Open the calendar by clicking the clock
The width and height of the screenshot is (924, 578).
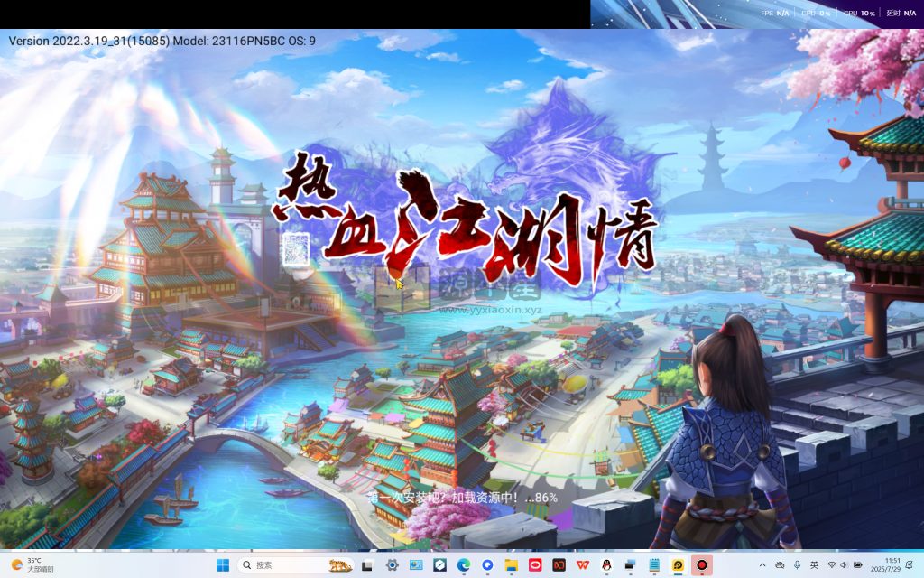point(885,564)
